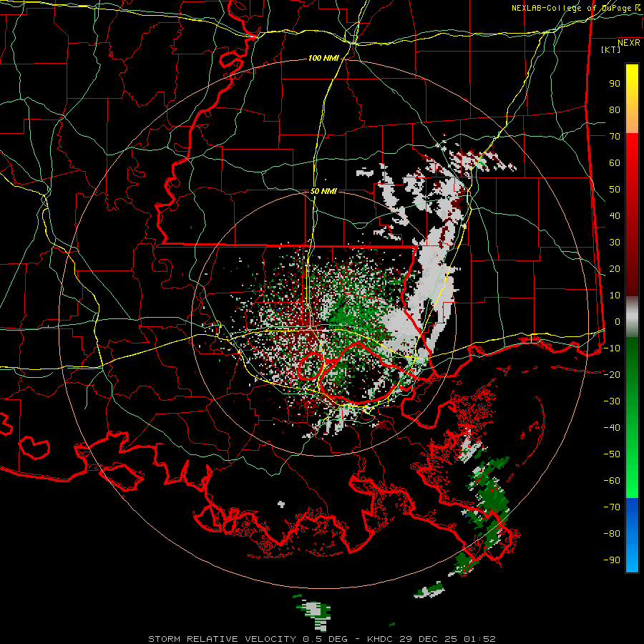Image resolution: width=644 pixels, height=644 pixels.
Task: Click the 20 value on the velocity scale
Action: [615, 268]
